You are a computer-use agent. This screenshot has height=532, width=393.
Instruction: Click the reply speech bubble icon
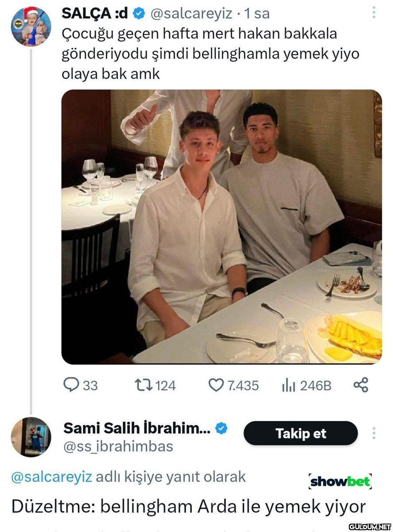tap(70, 385)
